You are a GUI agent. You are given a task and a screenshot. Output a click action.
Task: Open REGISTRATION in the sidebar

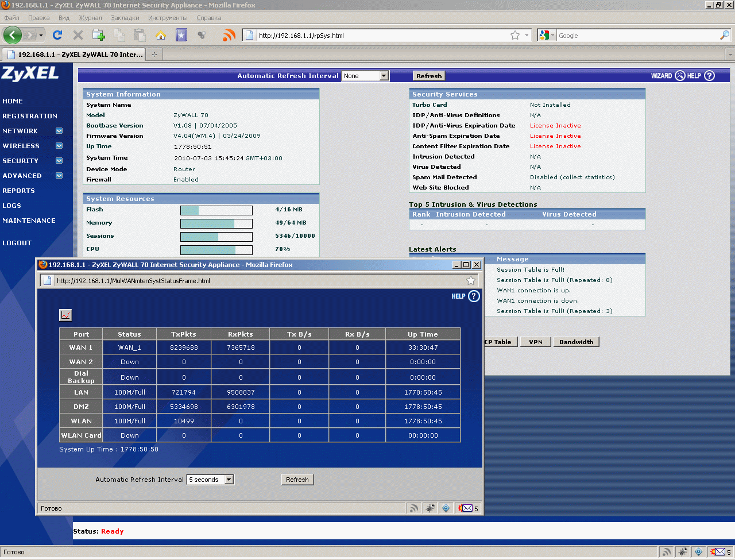click(x=30, y=116)
